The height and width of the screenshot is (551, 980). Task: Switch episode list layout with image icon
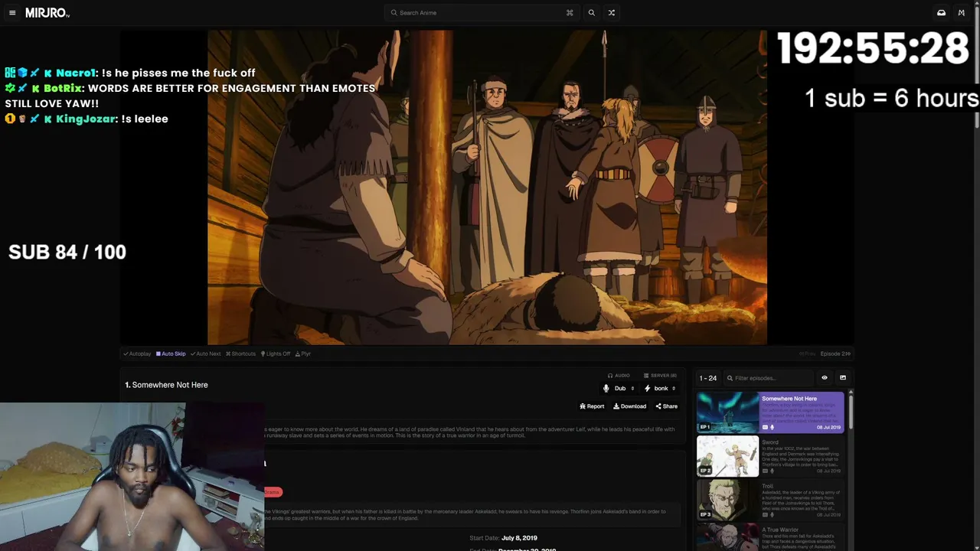click(x=843, y=378)
